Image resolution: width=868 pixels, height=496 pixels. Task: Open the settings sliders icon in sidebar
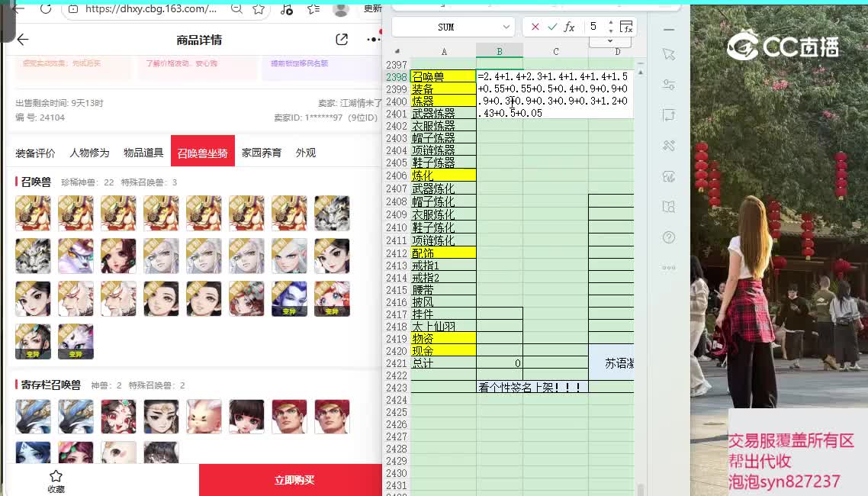(x=669, y=85)
